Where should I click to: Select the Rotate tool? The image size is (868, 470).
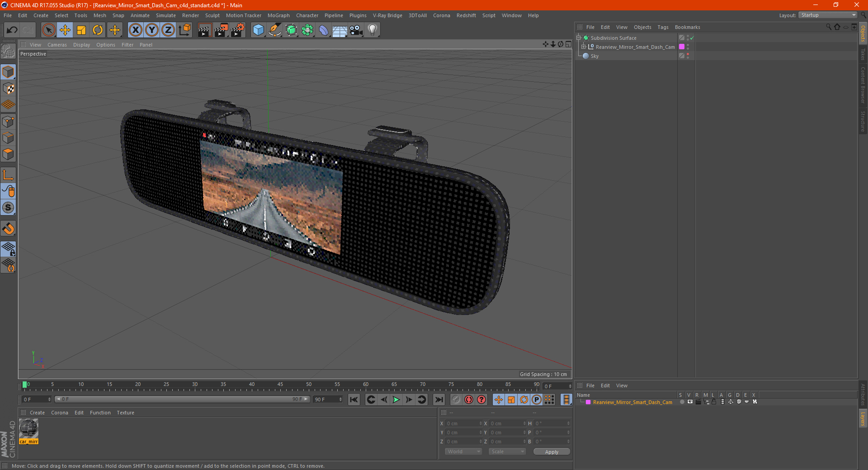pyautogui.click(x=98, y=30)
